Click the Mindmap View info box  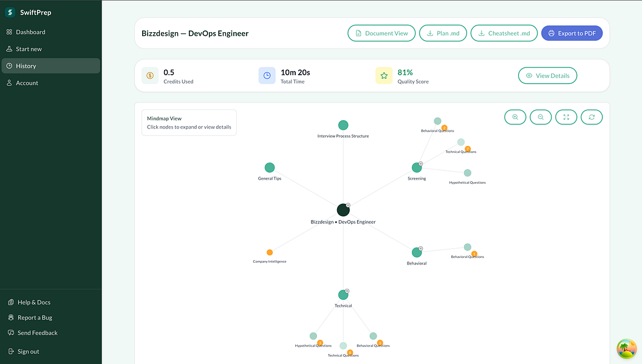(x=189, y=123)
